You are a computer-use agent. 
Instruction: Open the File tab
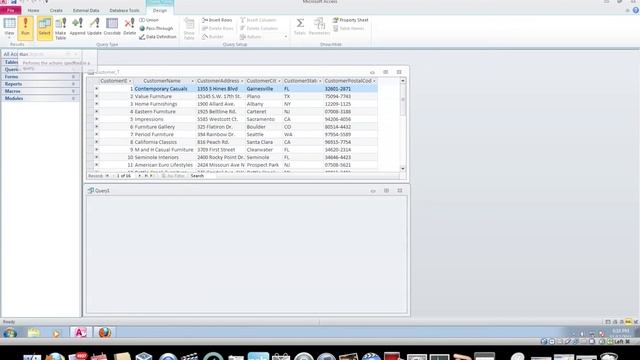[x=11, y=10]
